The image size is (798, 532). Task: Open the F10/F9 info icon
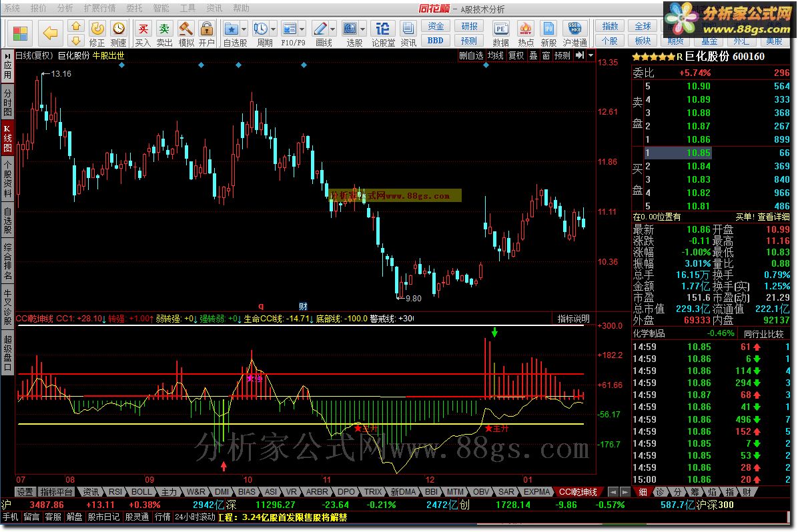(x=290, y=29)
